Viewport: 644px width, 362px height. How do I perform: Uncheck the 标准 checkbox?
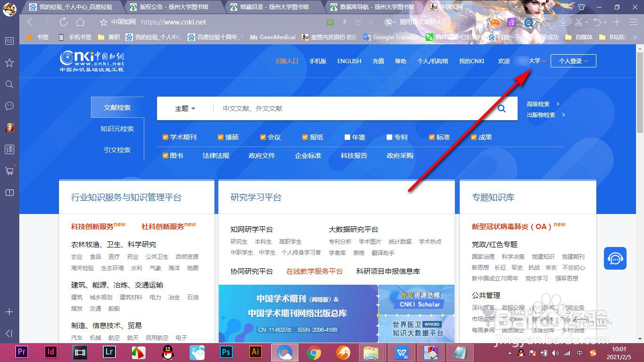[x=432, y=137]
